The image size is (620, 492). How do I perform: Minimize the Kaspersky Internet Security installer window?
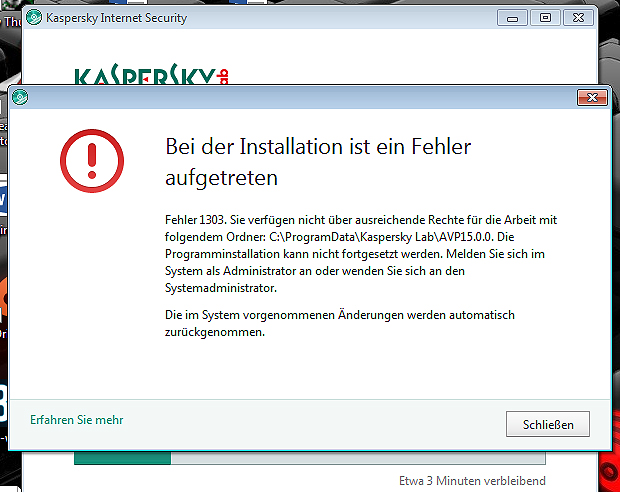pos(511,18)
